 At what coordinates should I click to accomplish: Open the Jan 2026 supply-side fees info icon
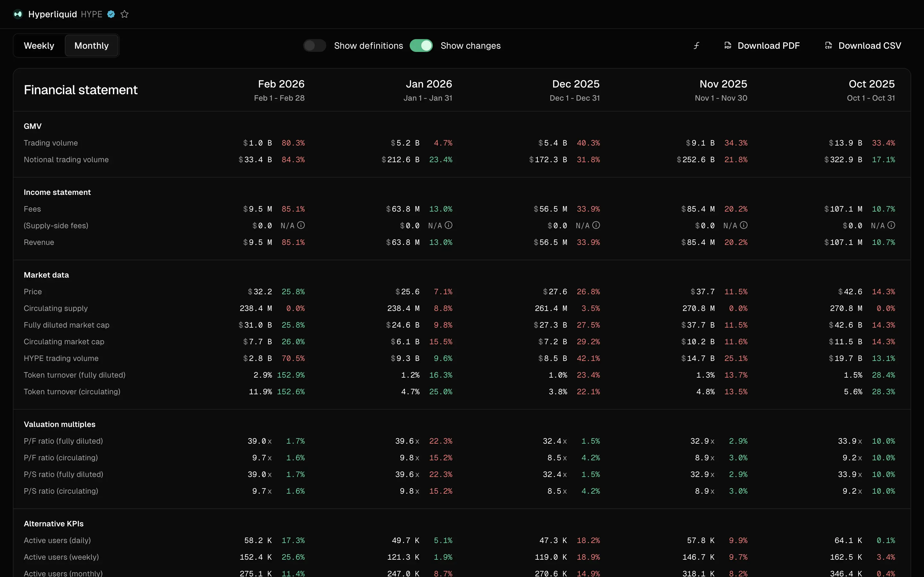click(449, 225)
